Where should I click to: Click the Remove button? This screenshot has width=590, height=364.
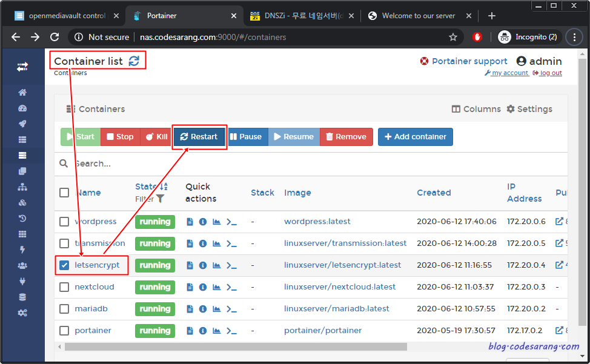[x=346, y=137]
